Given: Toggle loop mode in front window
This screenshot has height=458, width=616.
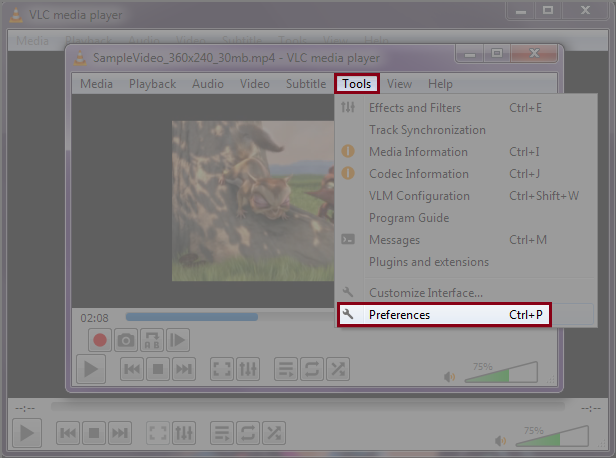Looking at the screenshot, I should pyautogui.click(x=312, y=369).
